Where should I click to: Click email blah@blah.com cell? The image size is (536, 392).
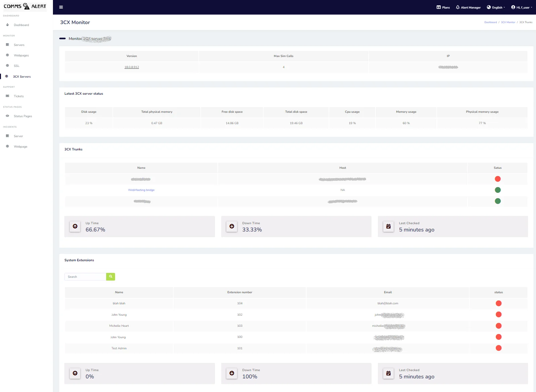pyautogui.click(x=388, y=304)
